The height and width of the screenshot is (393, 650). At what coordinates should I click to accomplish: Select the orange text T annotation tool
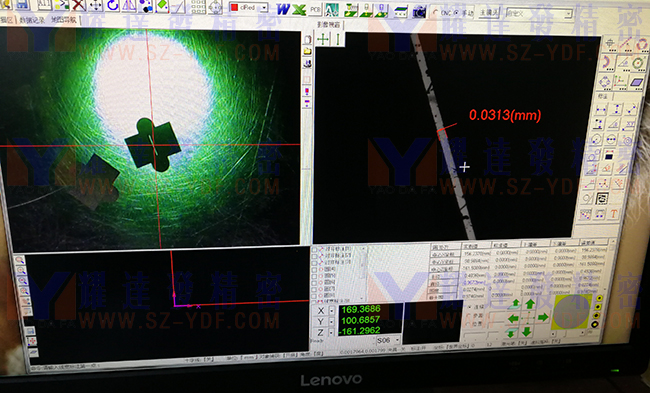coord(614,214)
